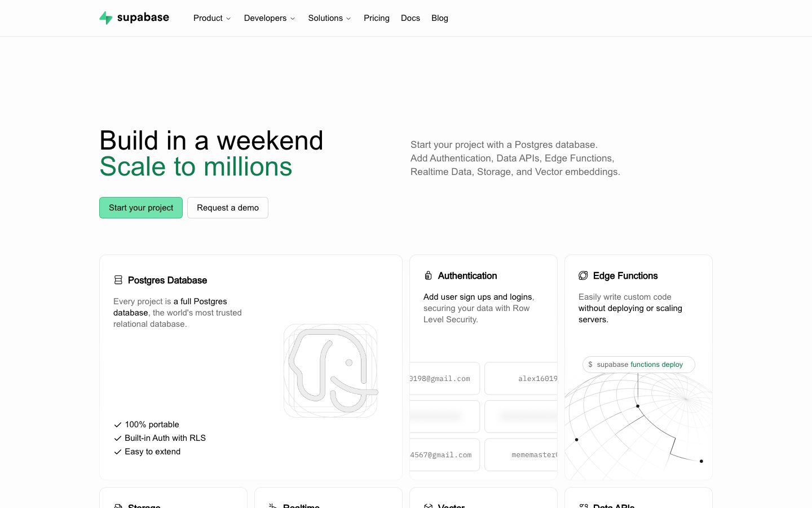Click the Edge Functions globe icon
The image size is (812, 508).
click(583, 275)
